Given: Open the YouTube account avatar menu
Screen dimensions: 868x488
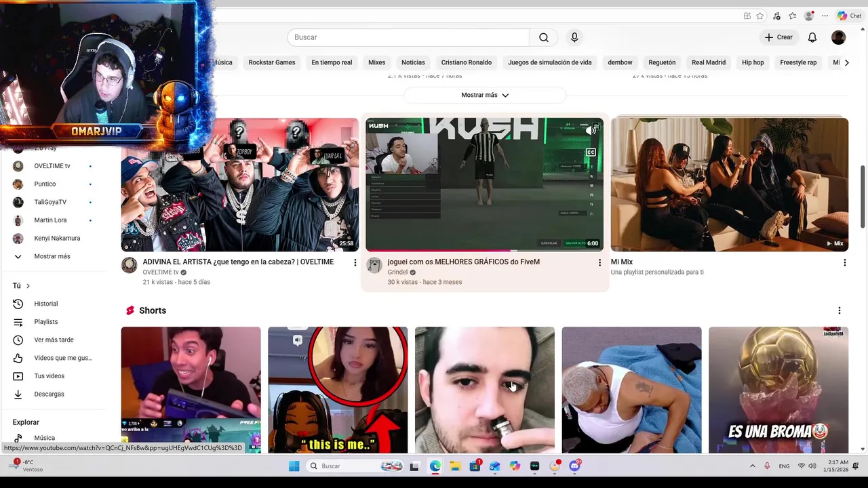Looking at the screenshot, I should click(x=839, y=37).
